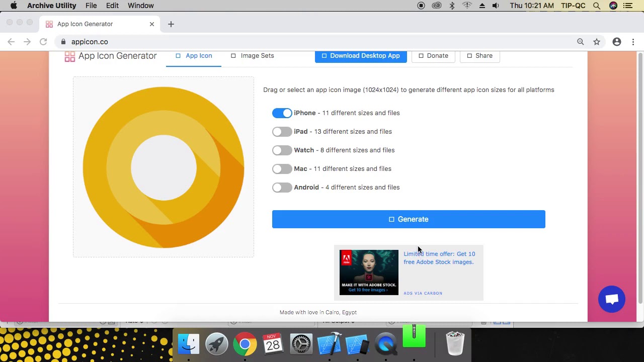Open the blue chat bubble widget
Image resolution: width=644 pixels, height=362 pixels.
click(x=612, y=299)
